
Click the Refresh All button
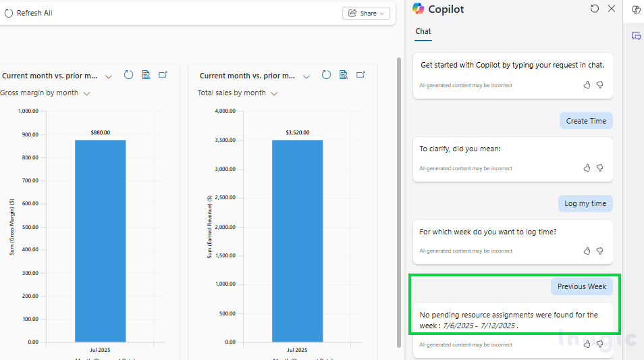click(28, 13)
